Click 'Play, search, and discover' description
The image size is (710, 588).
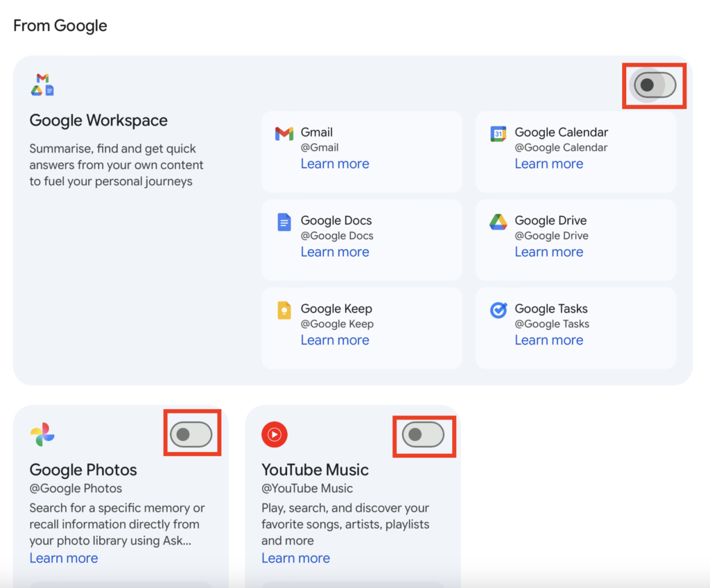point(345,525)
